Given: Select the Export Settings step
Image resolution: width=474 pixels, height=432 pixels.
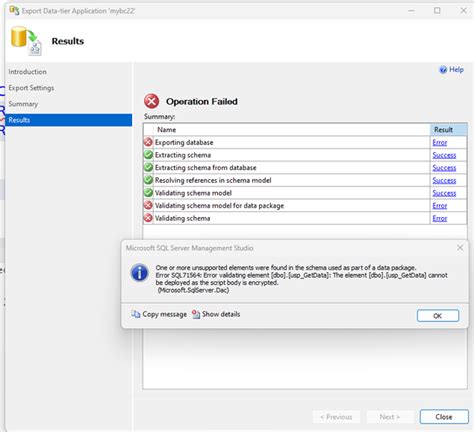Looking at the screenshot, I should 31,88.
